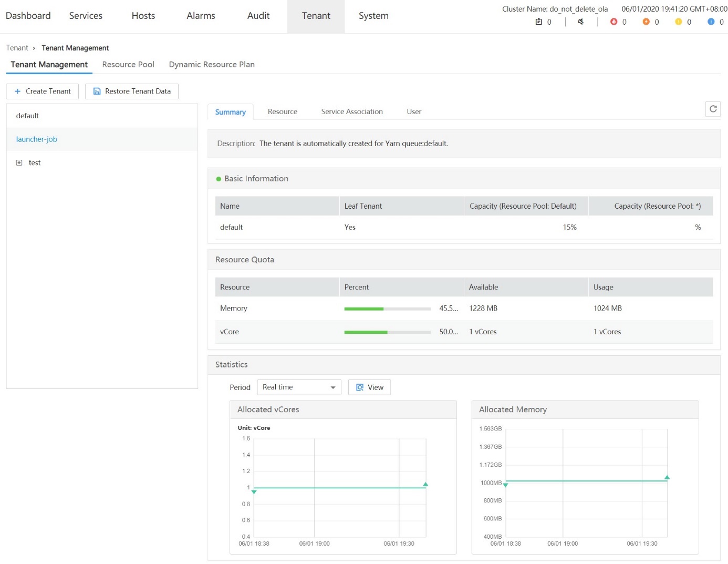
Task: Click the Resource Quota section header
Action: click(x=464, y=260)
